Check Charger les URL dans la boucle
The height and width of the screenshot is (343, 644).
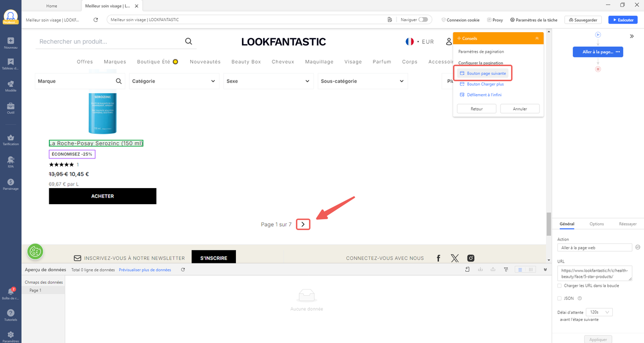coord(559,286)
